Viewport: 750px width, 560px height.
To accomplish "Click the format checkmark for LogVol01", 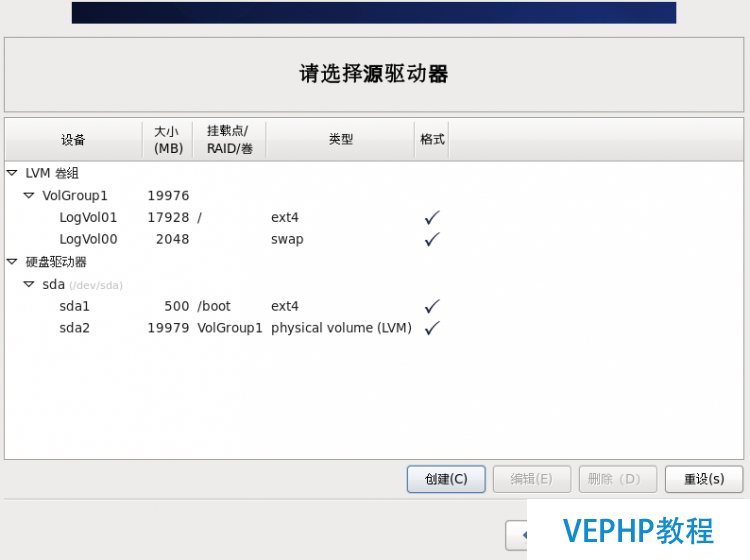I will [432, 218].
